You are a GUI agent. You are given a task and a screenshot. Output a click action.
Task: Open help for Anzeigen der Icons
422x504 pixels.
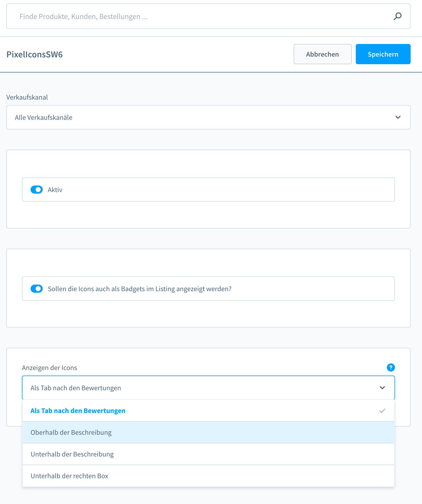point(391,368)
